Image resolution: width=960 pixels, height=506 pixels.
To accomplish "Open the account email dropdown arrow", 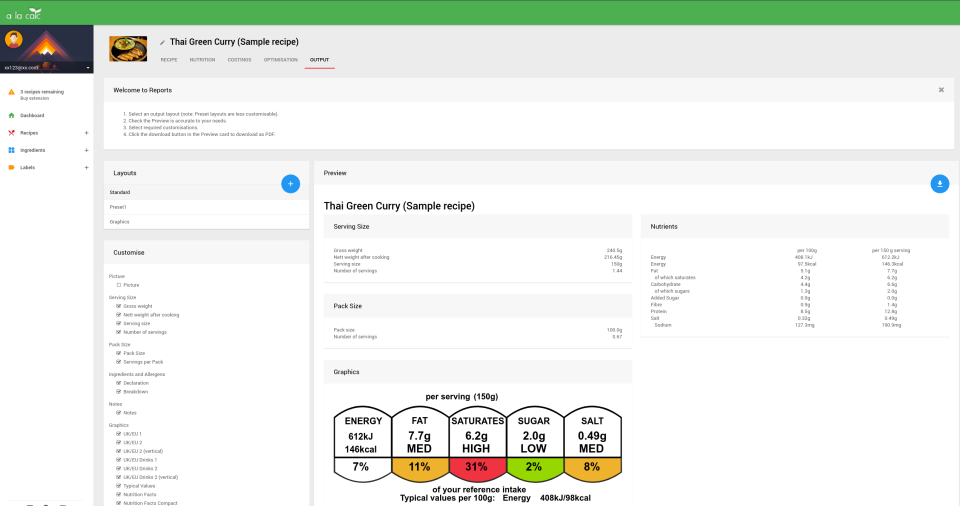I will (88, 67).
